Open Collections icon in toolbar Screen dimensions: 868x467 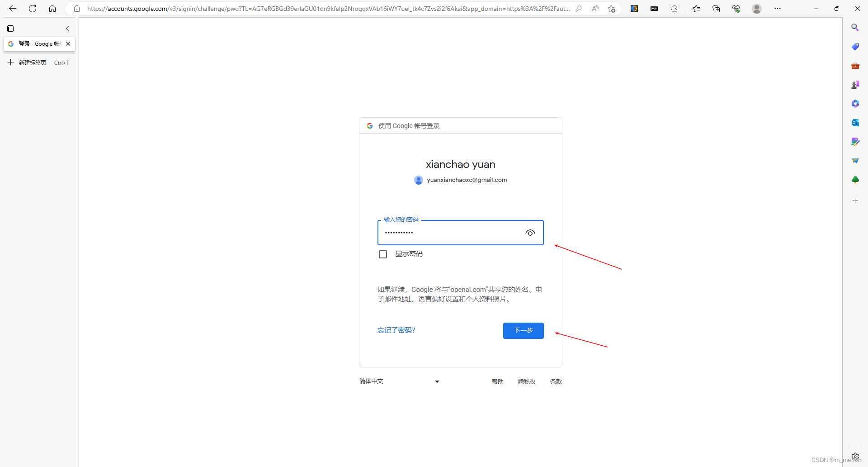click(716, 9)
